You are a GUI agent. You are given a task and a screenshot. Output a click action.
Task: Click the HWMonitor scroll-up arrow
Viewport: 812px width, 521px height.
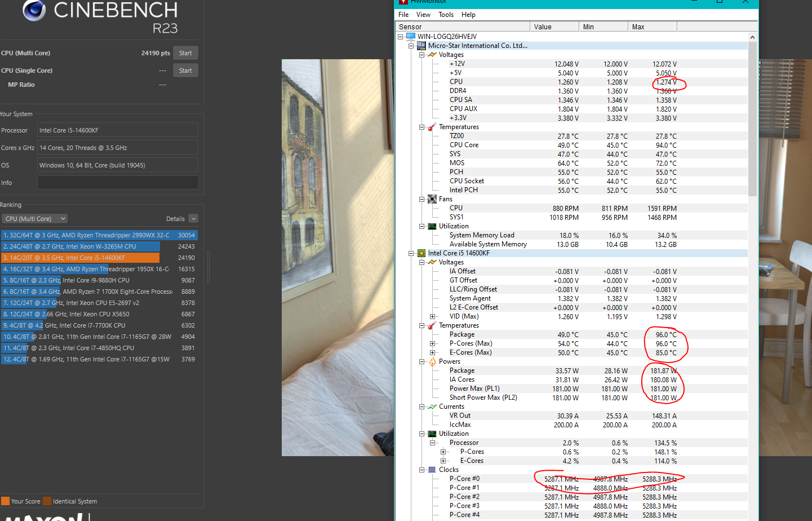[753, 37]
